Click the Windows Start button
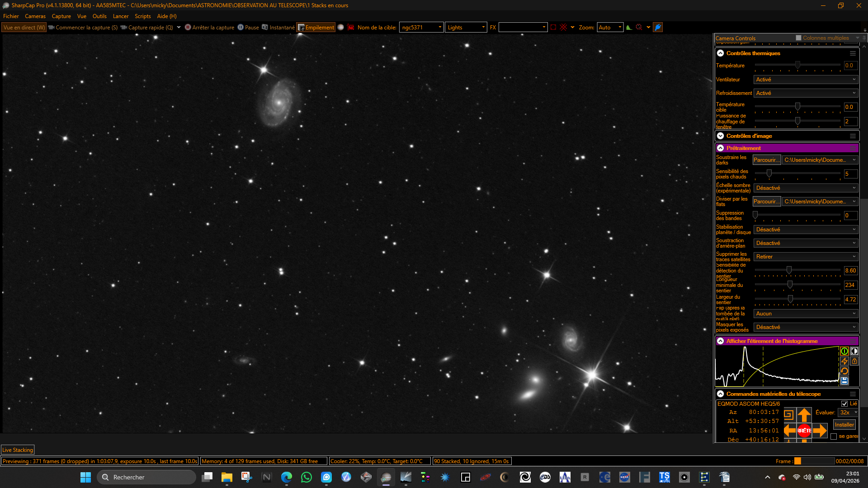Viewport: 868px width, 488px height. point(85,477)
